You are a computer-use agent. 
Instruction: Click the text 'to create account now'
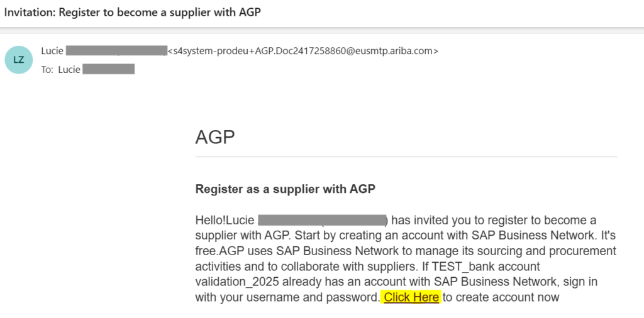(x=501, y=297)
